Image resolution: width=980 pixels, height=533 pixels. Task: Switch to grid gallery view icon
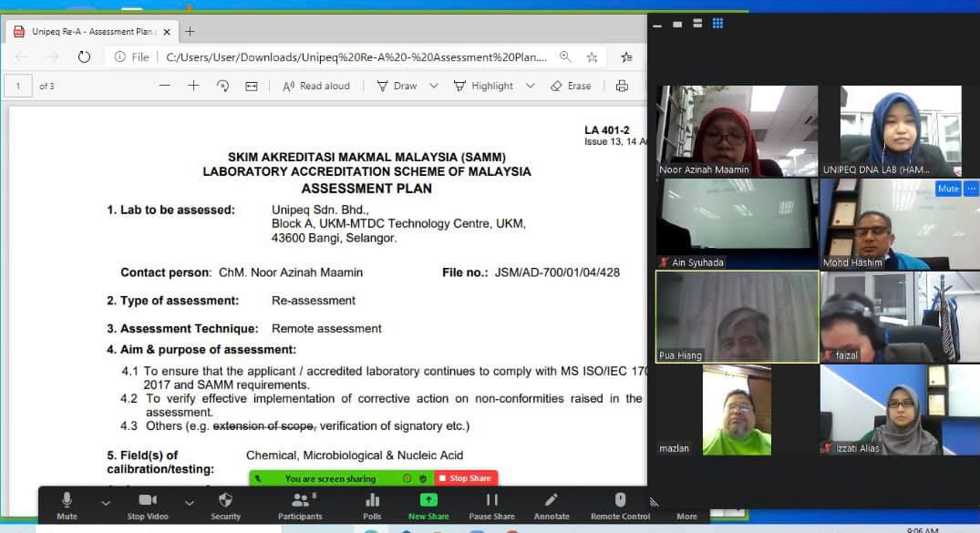[717, 23]
